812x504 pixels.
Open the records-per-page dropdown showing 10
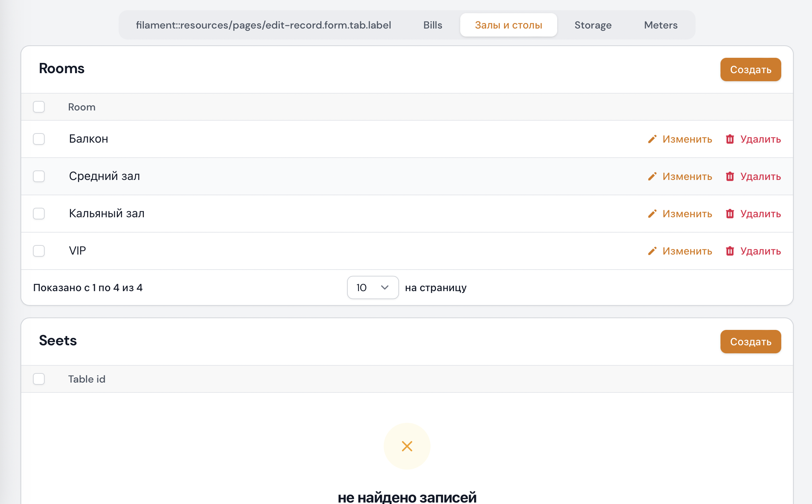[373, 287]
